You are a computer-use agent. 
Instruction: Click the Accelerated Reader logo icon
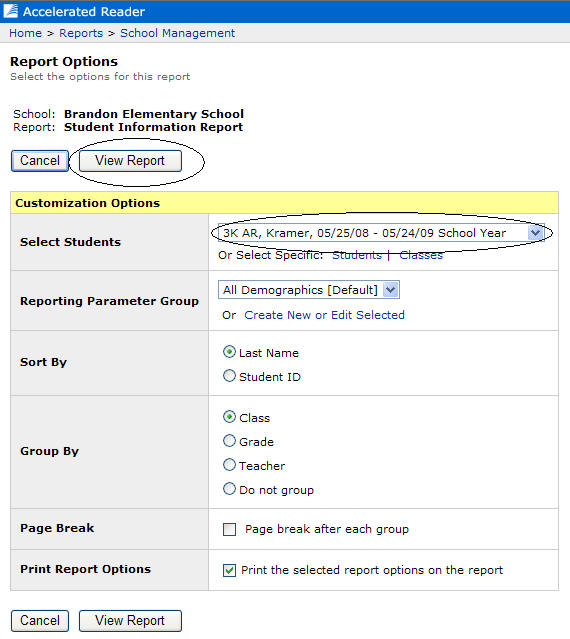(11, 11)
